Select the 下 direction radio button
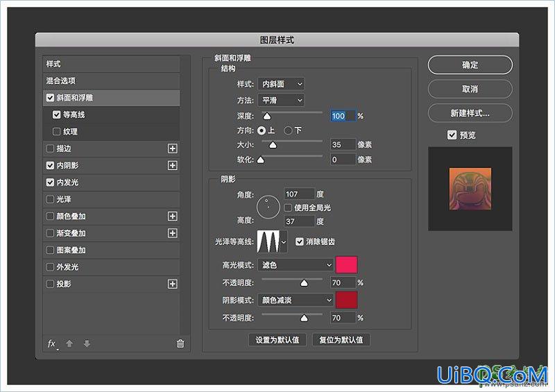The height and width of the screenshot is (392, 555). point(288,130)
